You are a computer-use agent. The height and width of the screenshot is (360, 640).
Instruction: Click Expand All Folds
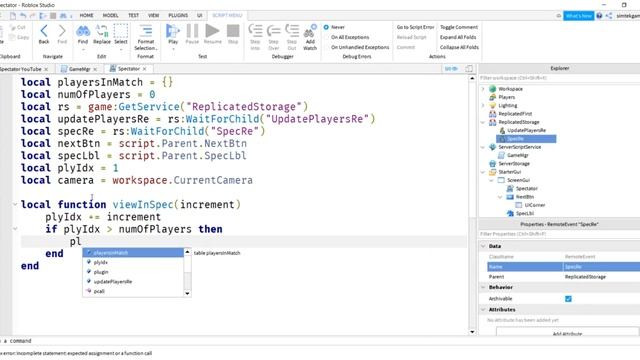click(458, 37)
